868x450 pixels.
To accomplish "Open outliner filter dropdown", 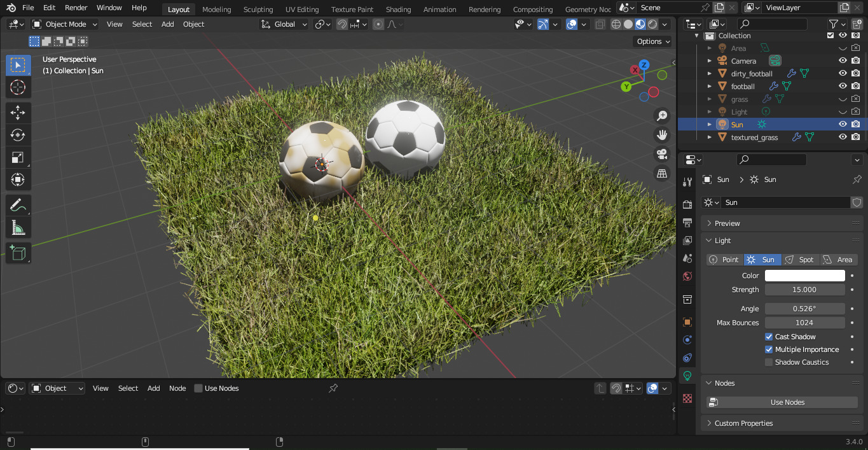I will click(837, 24).
